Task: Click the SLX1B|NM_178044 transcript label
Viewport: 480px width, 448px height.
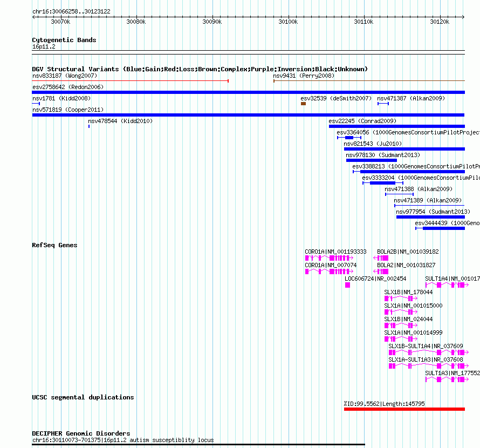Action: (x=408, y=292)
